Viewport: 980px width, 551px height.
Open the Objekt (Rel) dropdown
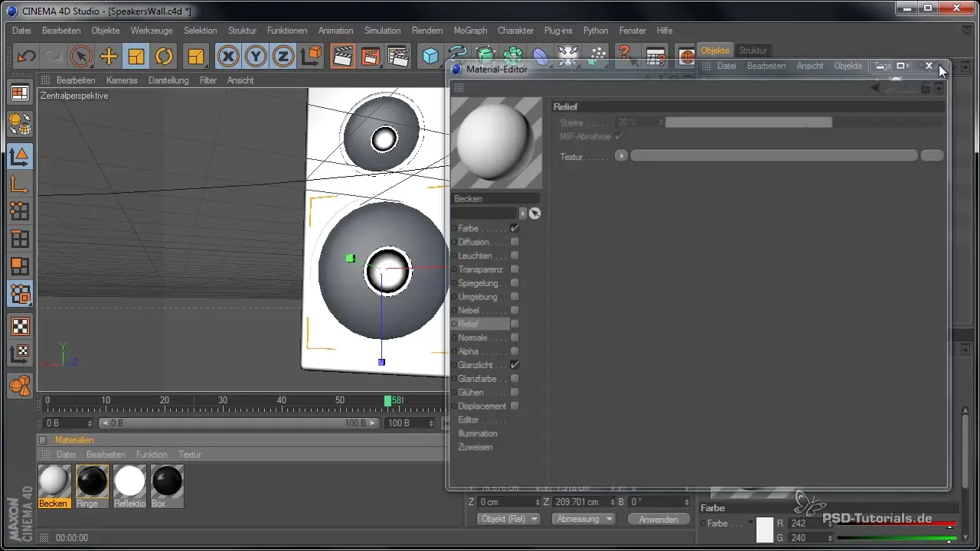point(508,519)
